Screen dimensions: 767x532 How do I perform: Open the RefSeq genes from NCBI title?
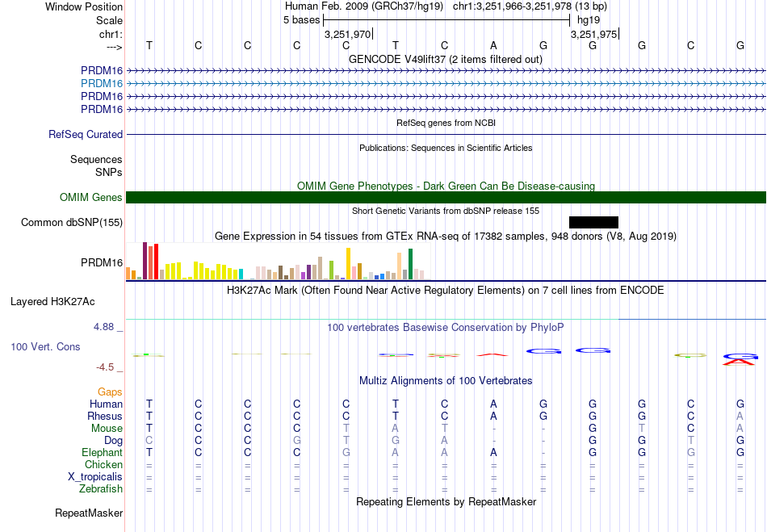point(446,124)
